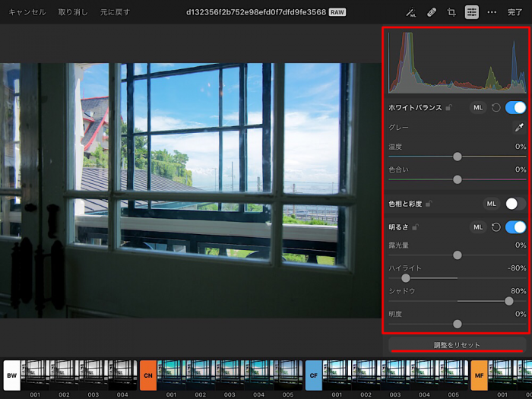Image resolution: width=532 pixels, height=399 pixels.
Task: Click the 温度 0% value
Action: [x=521, y=147]
